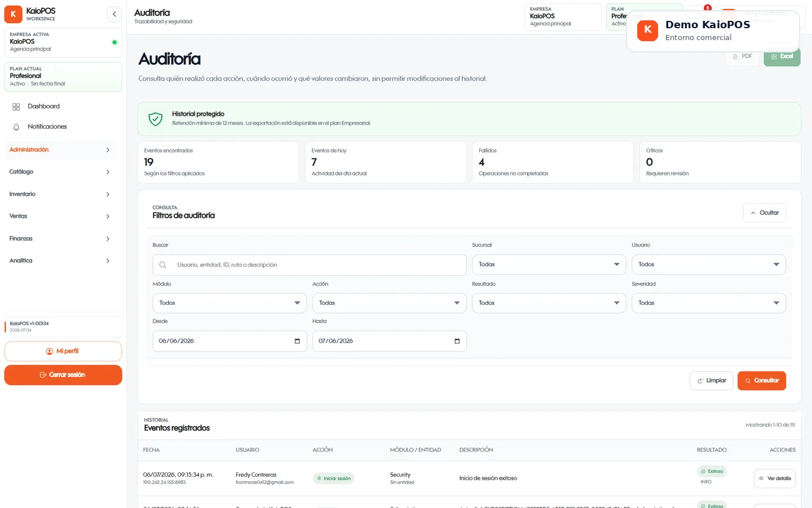Click the Hasta date field
Image resolution: width=812 pixels, height=508 pixels.
[x=389, y=341]
